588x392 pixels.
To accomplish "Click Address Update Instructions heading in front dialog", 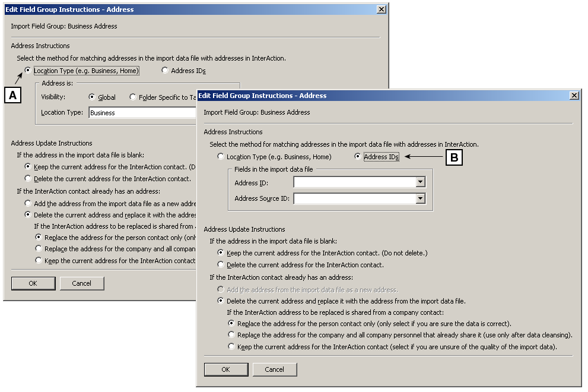I will [x=244, y=229].
